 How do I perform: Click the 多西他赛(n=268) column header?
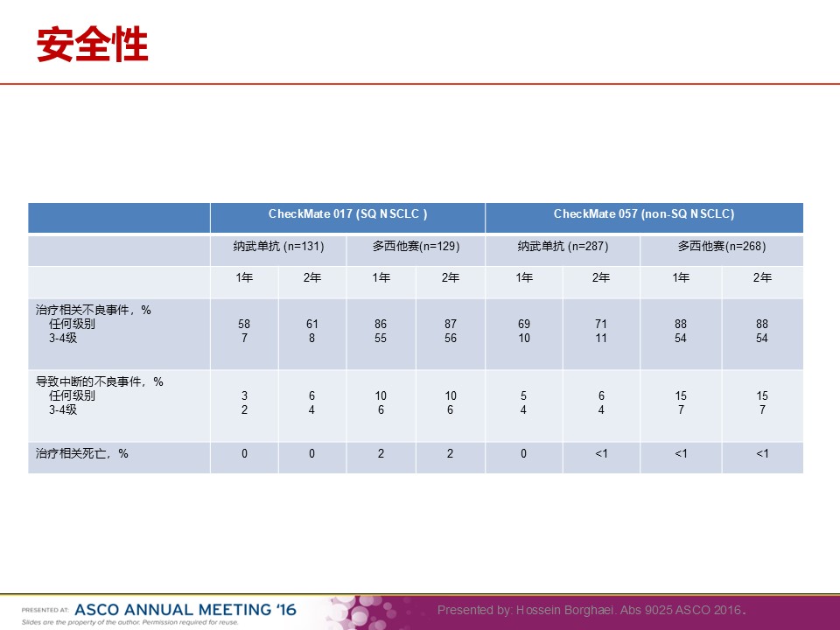tap(722, 247)
